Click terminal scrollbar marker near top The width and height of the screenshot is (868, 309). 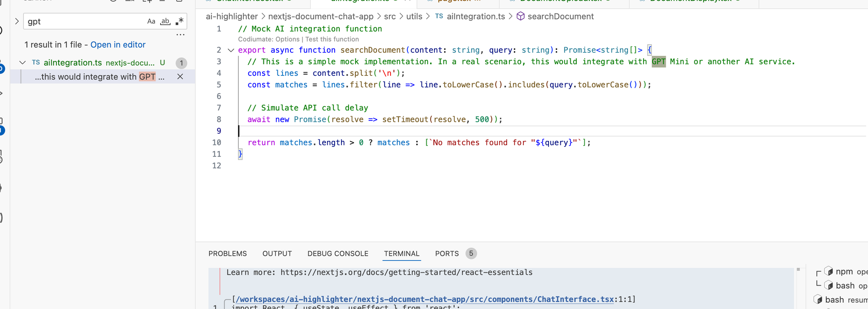798,270
